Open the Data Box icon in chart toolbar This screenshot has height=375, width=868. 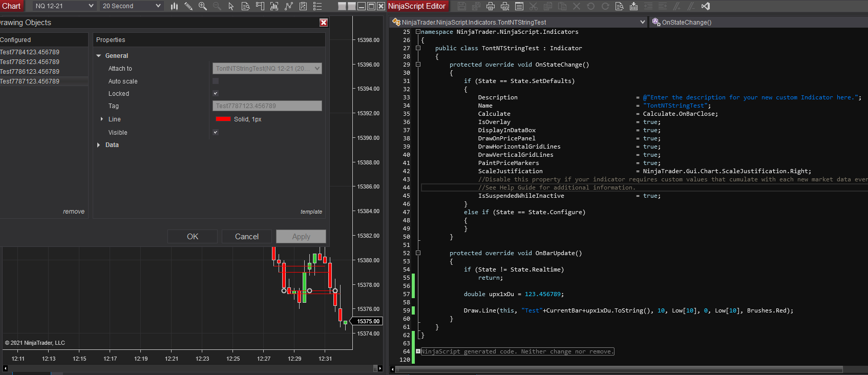[246, 6]
